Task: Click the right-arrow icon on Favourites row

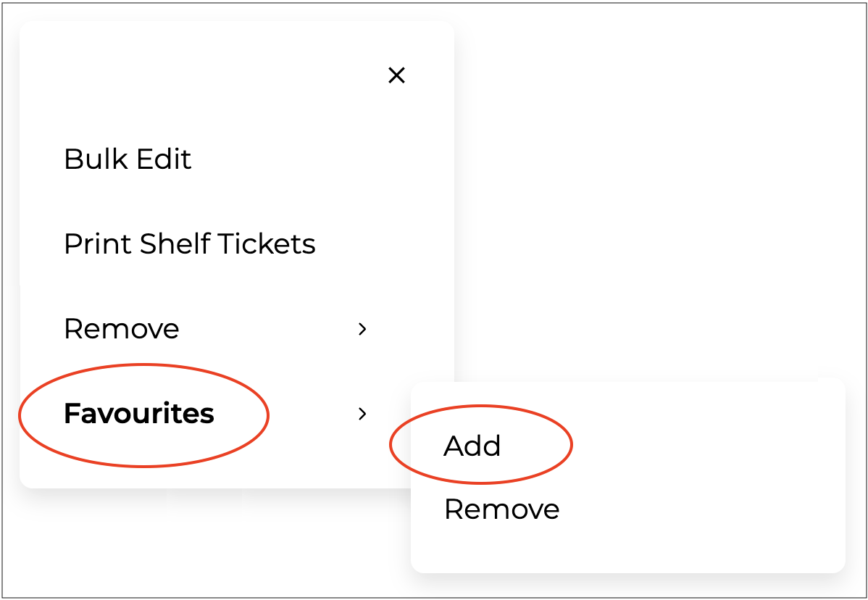Action: (x=363, y=414)
